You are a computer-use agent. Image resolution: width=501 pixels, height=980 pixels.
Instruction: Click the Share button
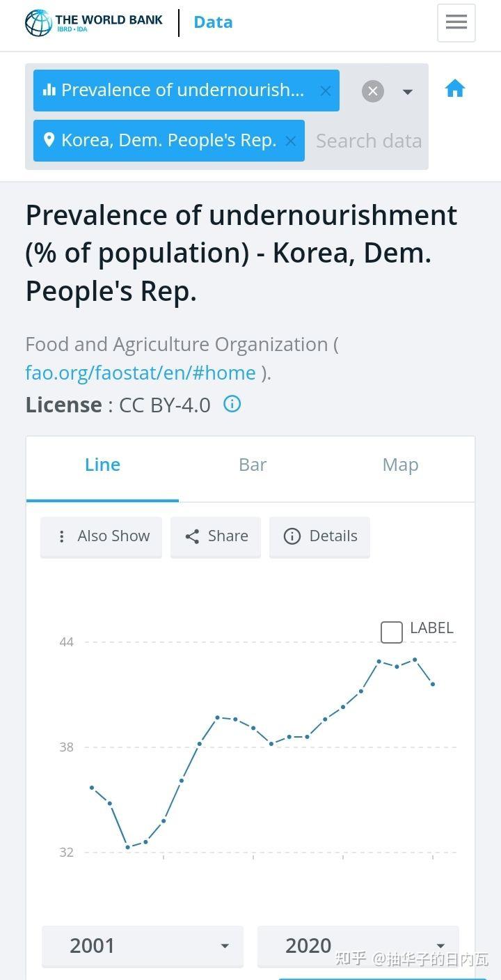coord(216,536)
